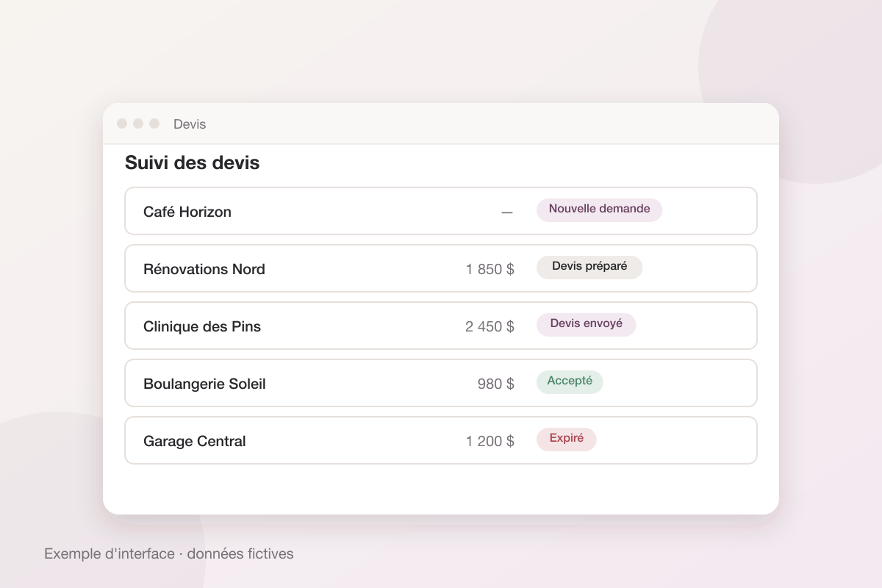
Task: Click the 1 200 $ amount
Action: (490, 441)
